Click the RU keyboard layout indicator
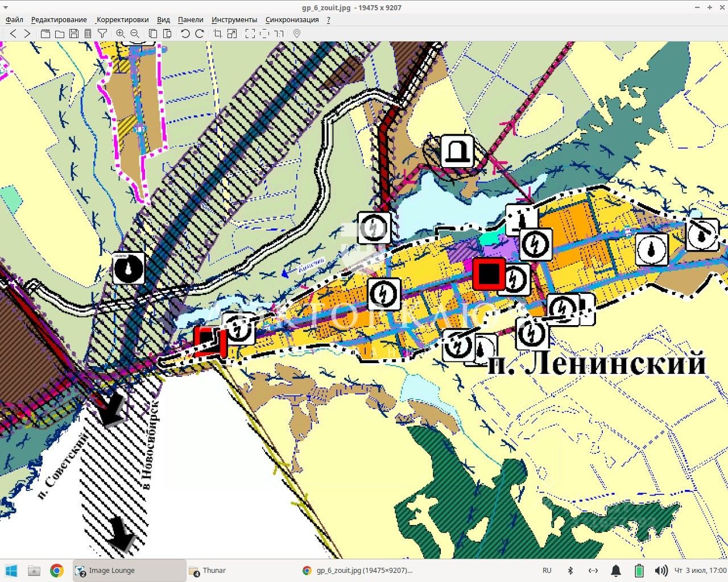 (x=547, y=571)
